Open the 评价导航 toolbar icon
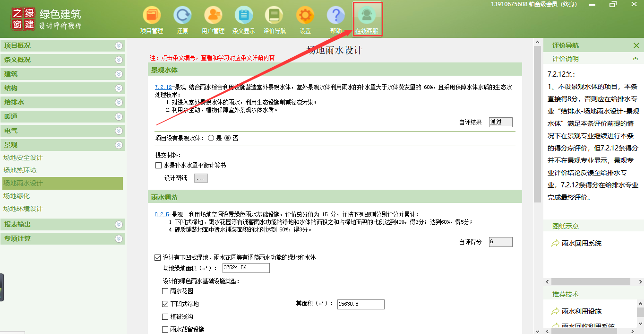Screen dimensions: 644x334 point(275,16)
